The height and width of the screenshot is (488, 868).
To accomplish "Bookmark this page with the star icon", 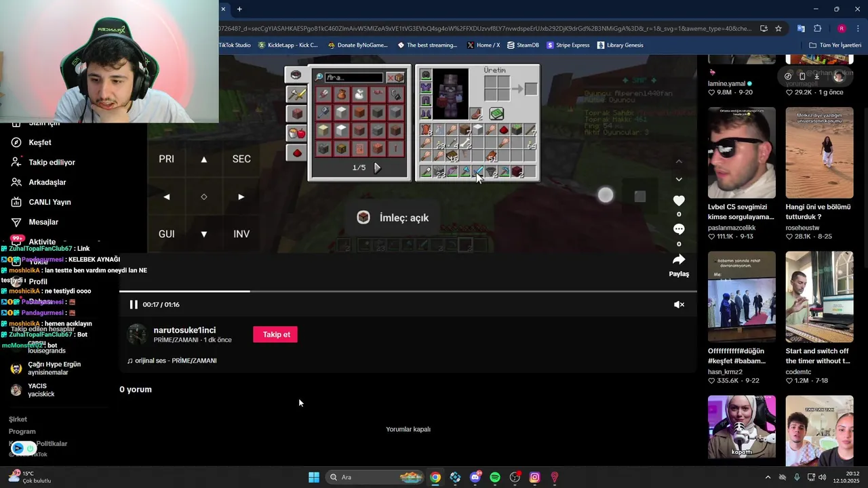I will (778, 28).
